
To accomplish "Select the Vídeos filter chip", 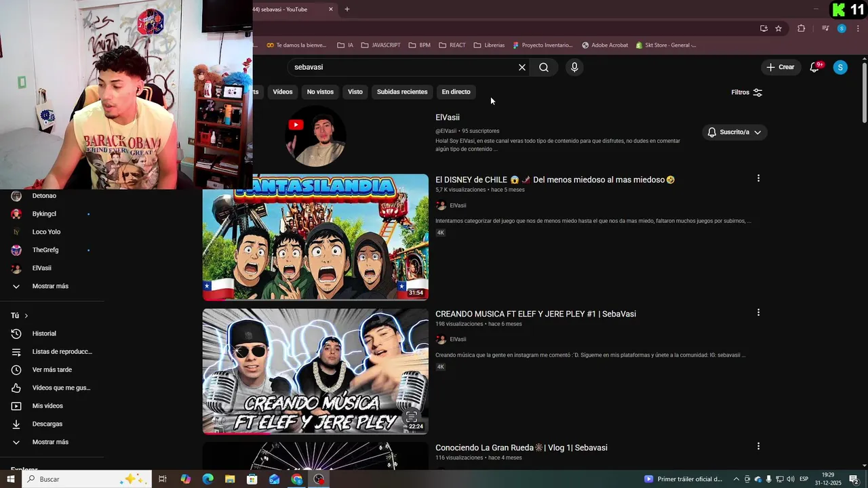I will [x=283, y=92].
